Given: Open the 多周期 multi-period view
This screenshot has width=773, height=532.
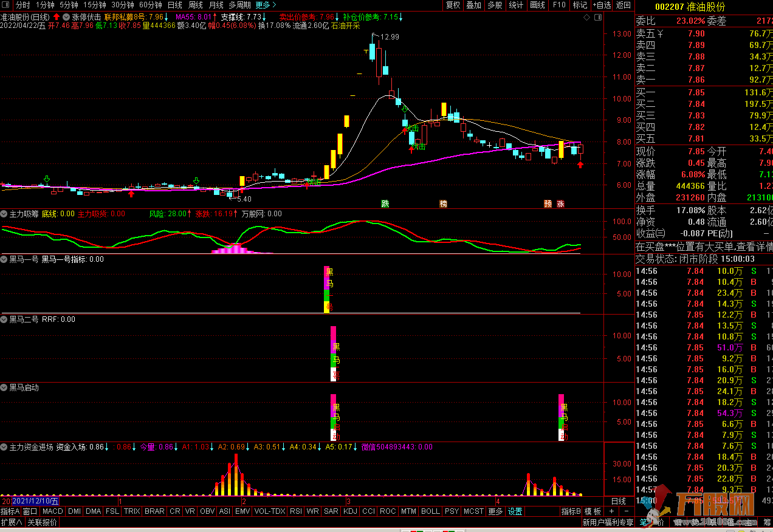Looking at the screenshot, I should point(239,5).
